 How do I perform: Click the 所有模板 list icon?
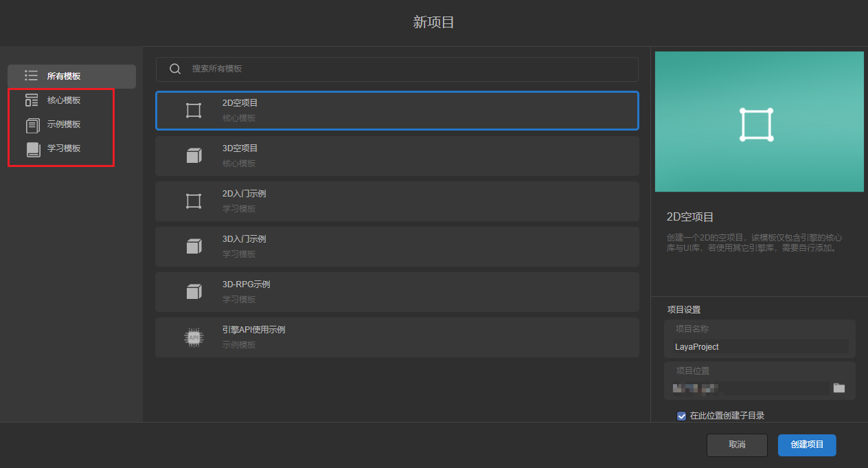click(31, 76)
